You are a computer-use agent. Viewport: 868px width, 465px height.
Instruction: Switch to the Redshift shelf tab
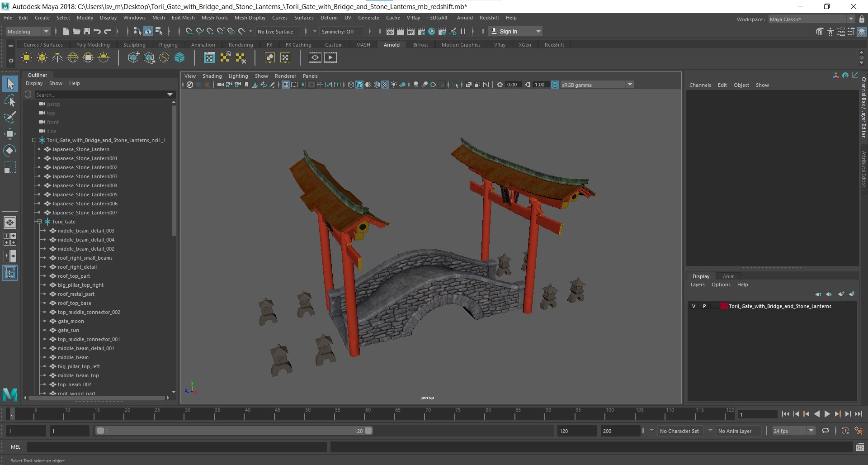click(554, 45)
